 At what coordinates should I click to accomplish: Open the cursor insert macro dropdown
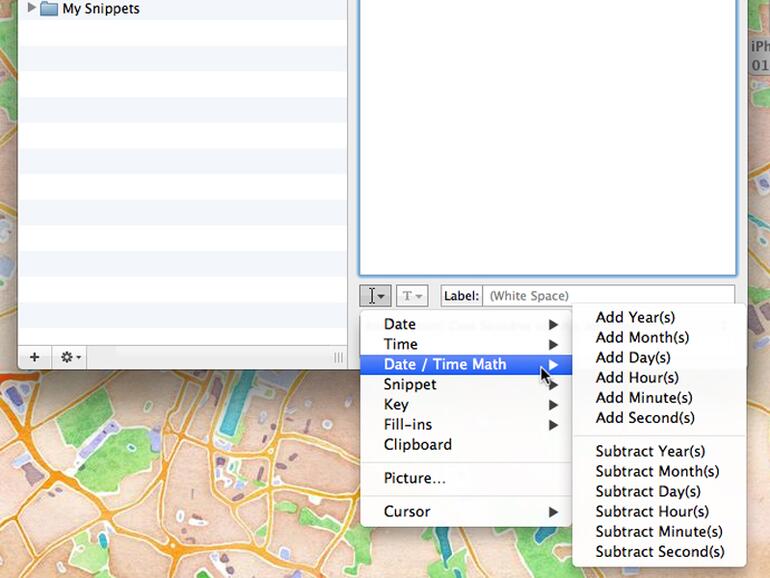(375, 296)
